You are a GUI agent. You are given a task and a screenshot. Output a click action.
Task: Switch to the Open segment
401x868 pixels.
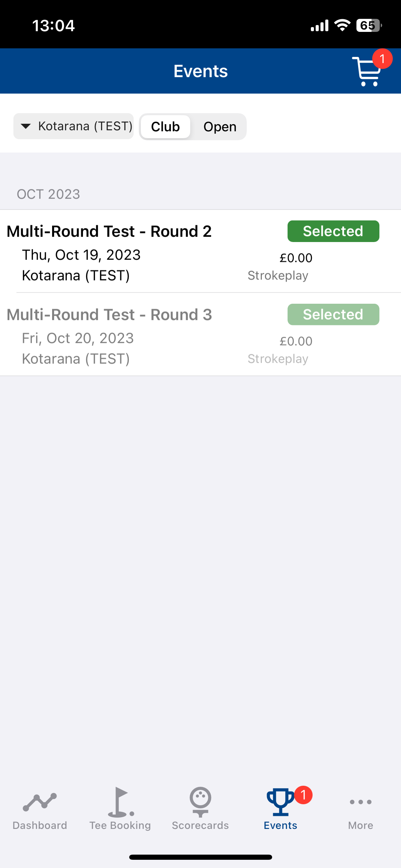220,127
